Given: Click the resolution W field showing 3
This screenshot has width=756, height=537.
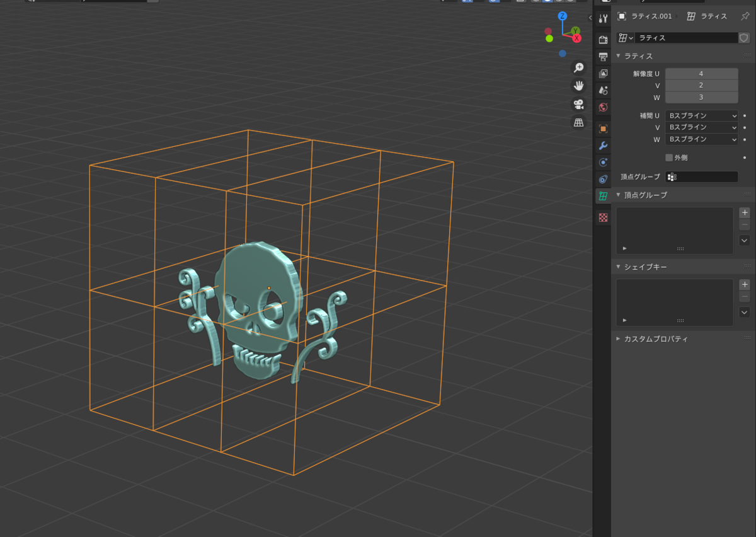Looking at the screenshot, I should pos(701,97).
